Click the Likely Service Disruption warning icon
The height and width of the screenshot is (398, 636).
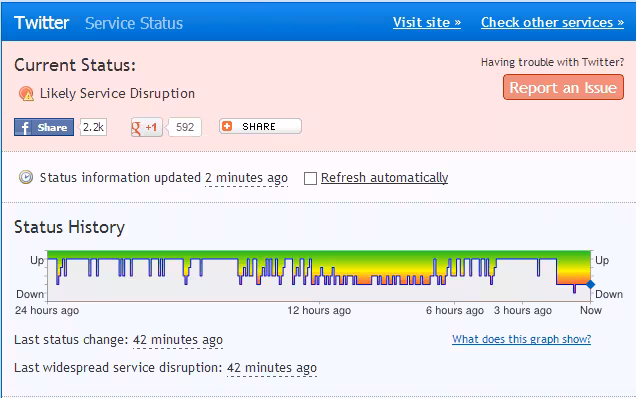coord(26,94)
